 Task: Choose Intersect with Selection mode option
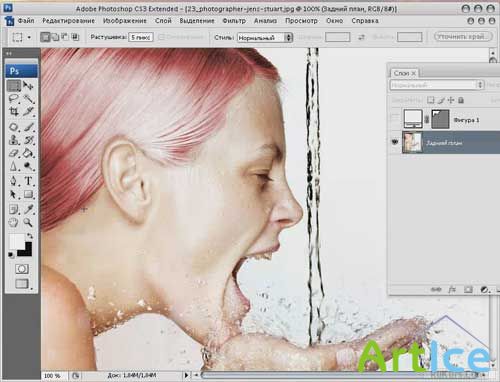[x=76, y=37]
